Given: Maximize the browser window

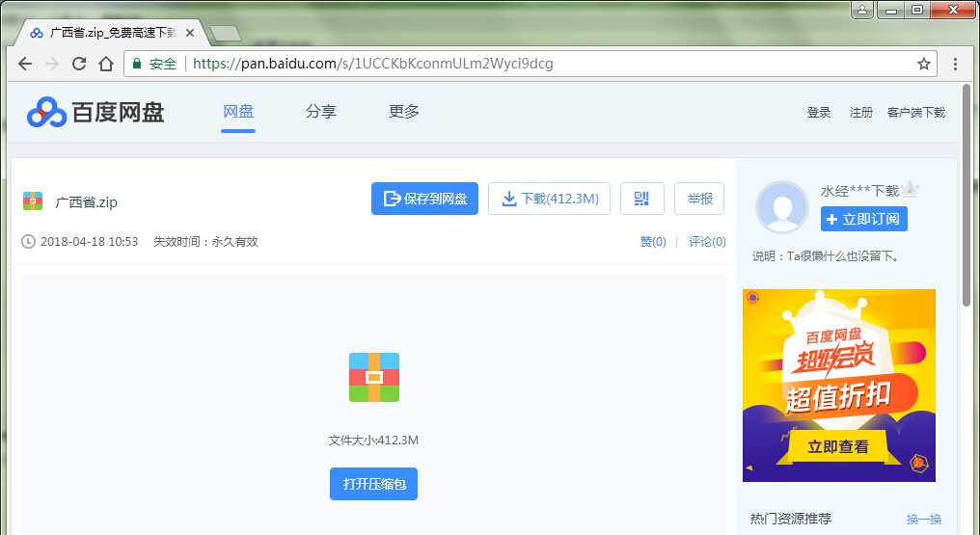Looking at the screenshot, I should pyautogui.click(x=917, y=10).
